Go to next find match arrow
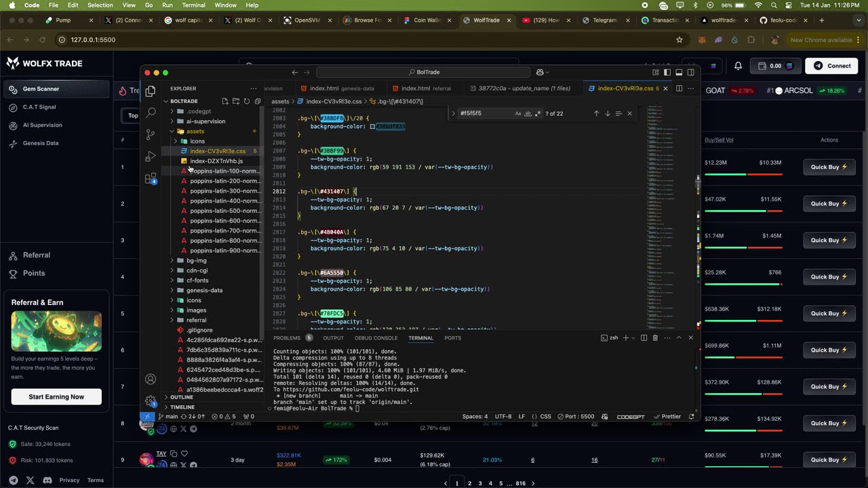 coord(608,113)
